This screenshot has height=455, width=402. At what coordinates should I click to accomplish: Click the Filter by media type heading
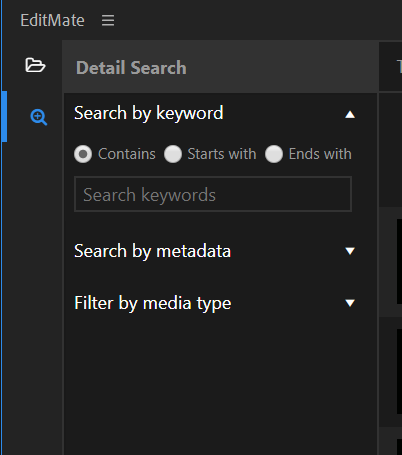click(153, 303)
